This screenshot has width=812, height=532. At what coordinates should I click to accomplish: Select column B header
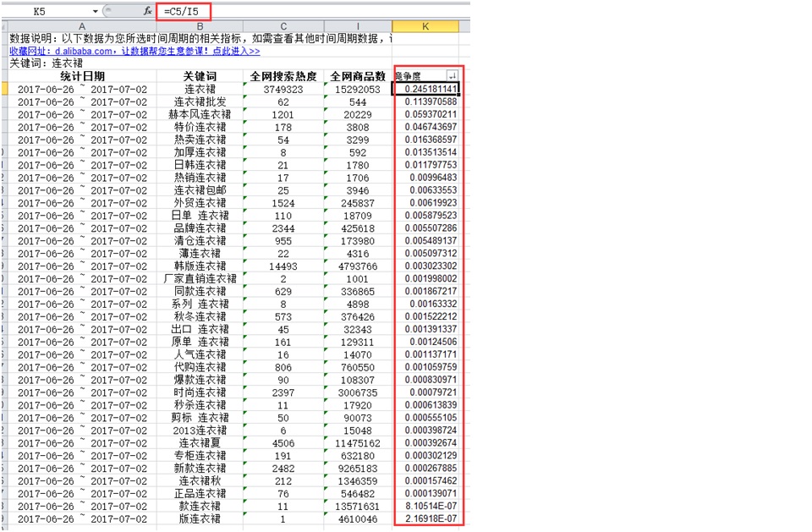coord(200,26)
